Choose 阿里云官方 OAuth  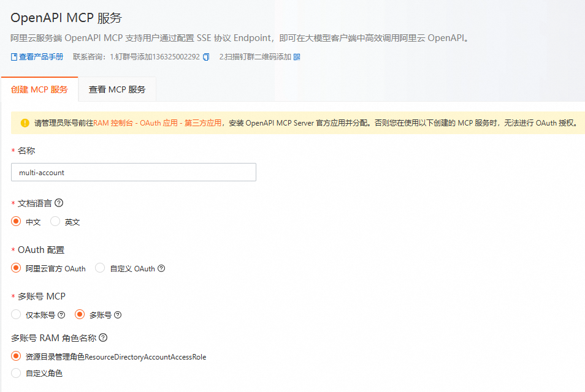pyautogui.click(x=16, y=268)
